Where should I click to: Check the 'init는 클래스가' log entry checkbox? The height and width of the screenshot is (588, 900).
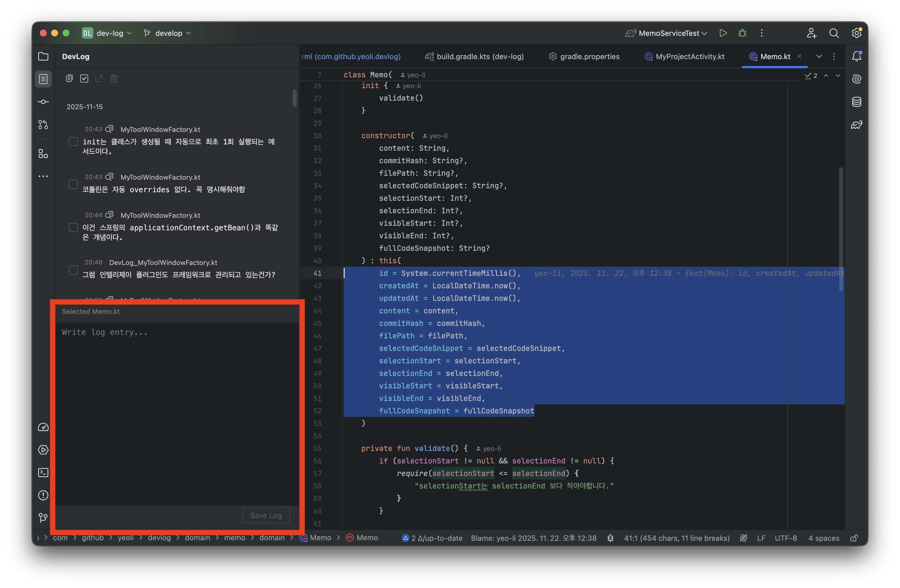pyautogui.click(x=73, y=142)
